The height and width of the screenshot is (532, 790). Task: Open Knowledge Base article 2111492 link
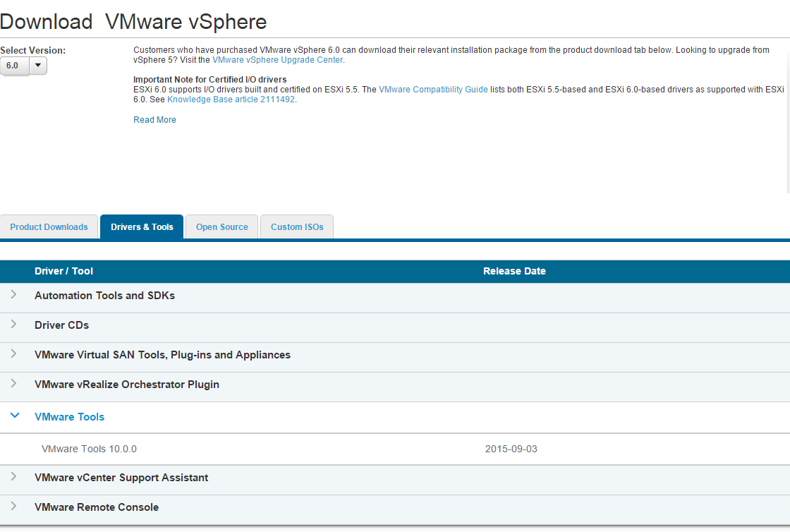[231, 99]
